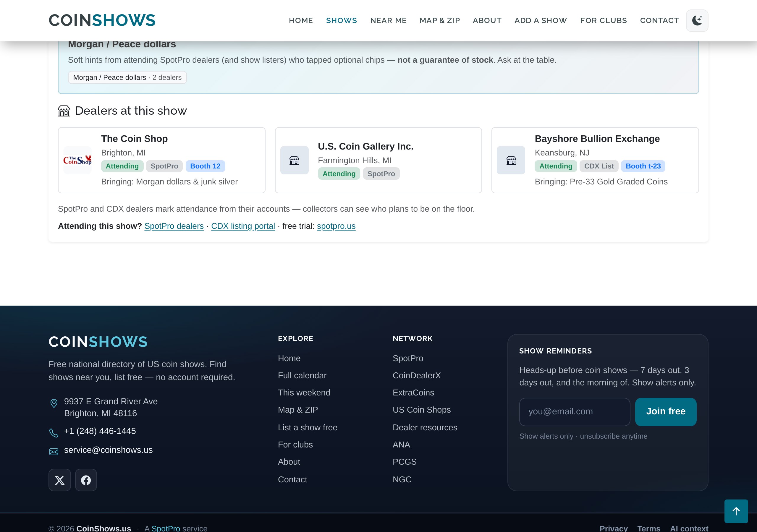Viewport: 757px width, 532px height.
Task: Follow the SpotPro dealers link
Action: click(x=174, y=226)
